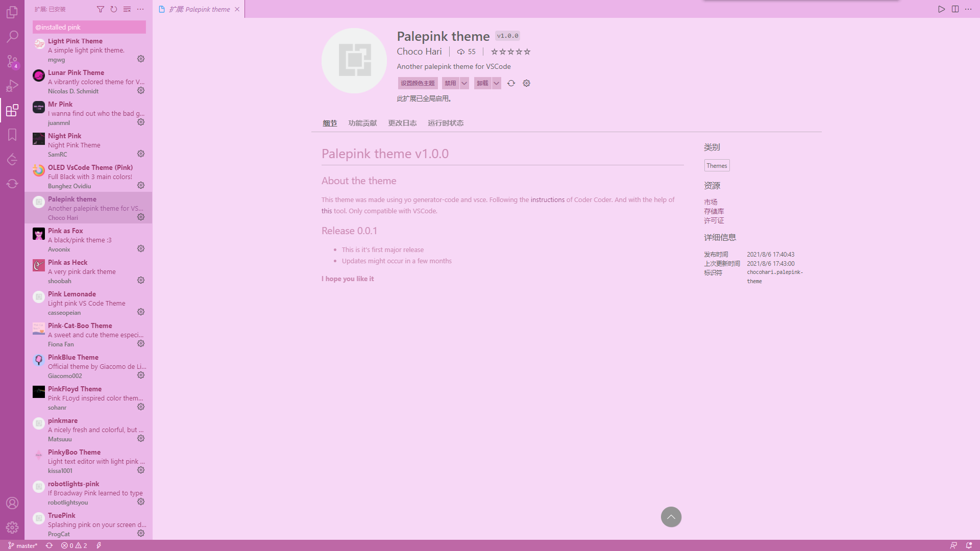The image size is (980, 551).
Task: Switch to the 功能贡献 feature contributions tab
Action: pyautogui.click(x=362, y=123)
